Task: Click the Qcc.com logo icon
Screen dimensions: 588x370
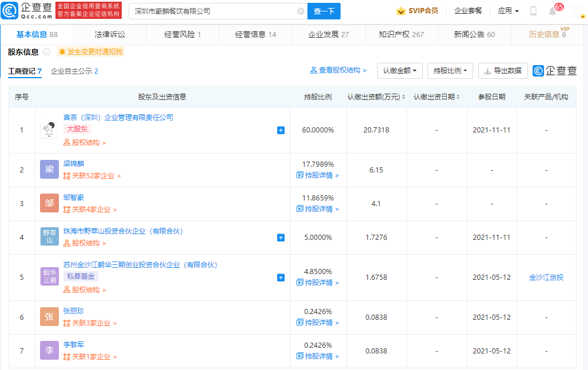Action: pos(9,10)
